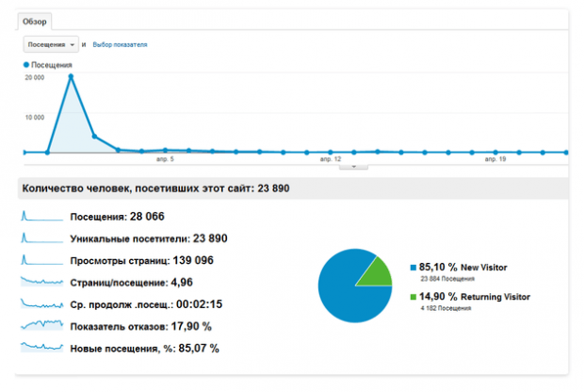Select the Показатель отказов sparkline
This screenshot has height=392, width=584.
41,325
